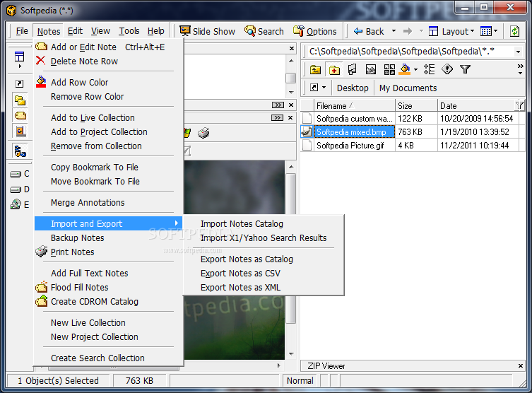Select the file Softpedia custom wa...
Image resolution: width=532 pixels, height=393 pixels.
354,119
